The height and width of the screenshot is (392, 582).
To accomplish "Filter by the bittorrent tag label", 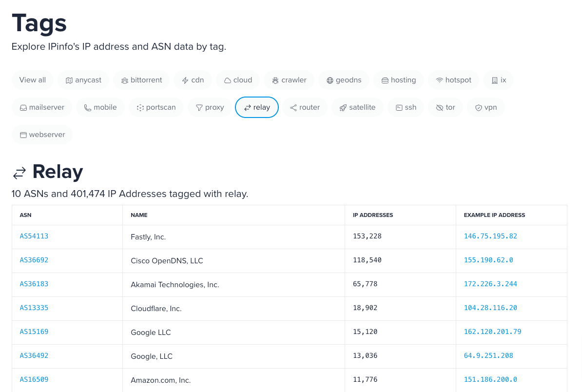I will 146,80.
